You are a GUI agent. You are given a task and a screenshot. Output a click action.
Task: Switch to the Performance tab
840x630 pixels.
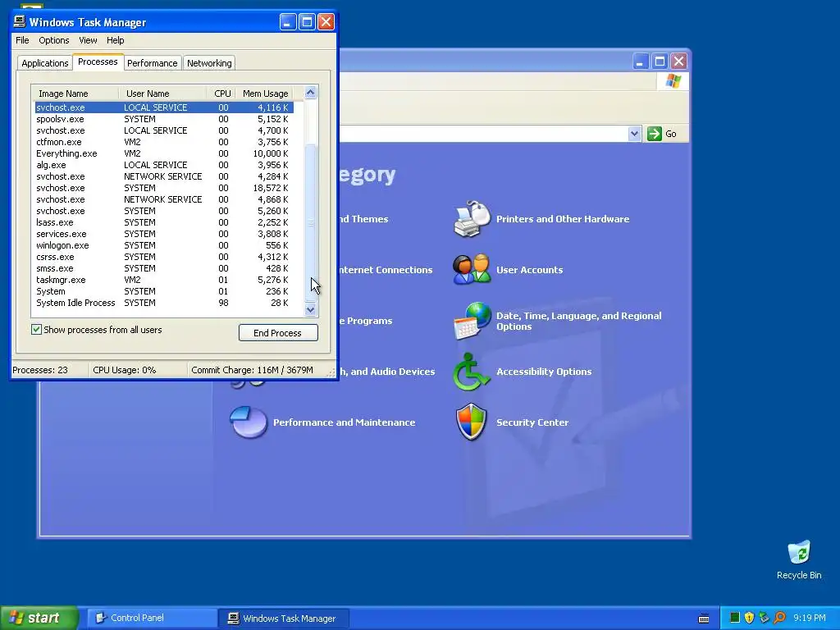point(152,62)
